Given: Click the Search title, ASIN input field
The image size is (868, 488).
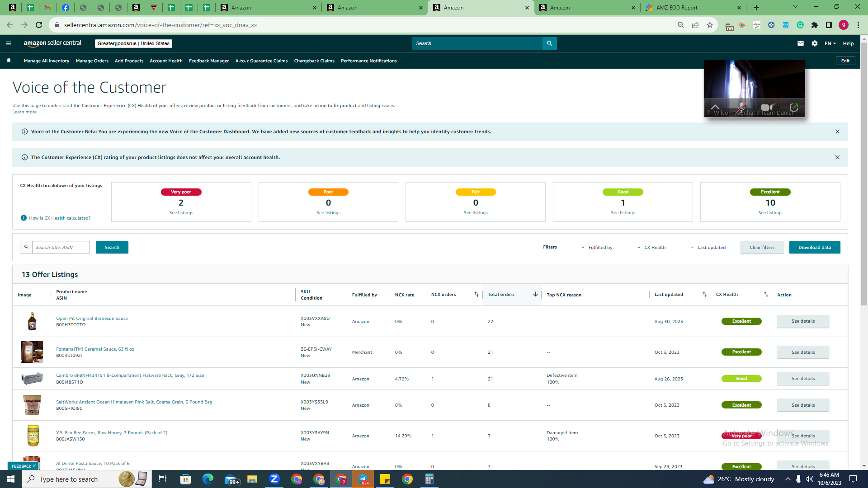Looking at the screenshot, I should point(61,248).
